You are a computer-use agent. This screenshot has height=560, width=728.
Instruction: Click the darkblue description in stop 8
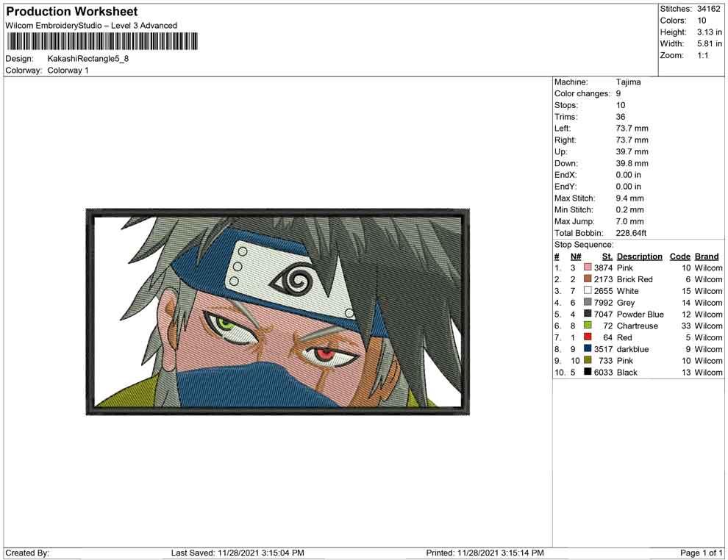pos(633,349)
